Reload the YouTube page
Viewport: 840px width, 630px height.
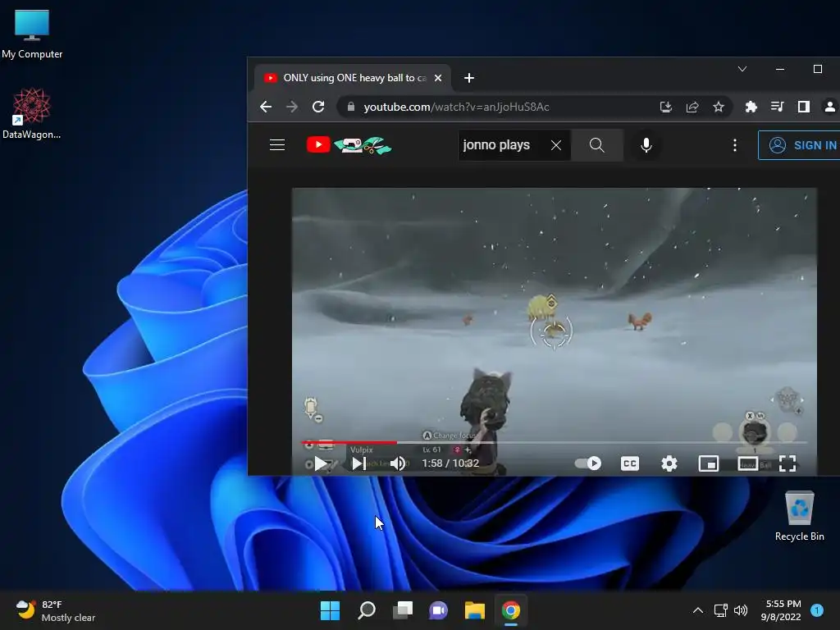pos(318,107)
